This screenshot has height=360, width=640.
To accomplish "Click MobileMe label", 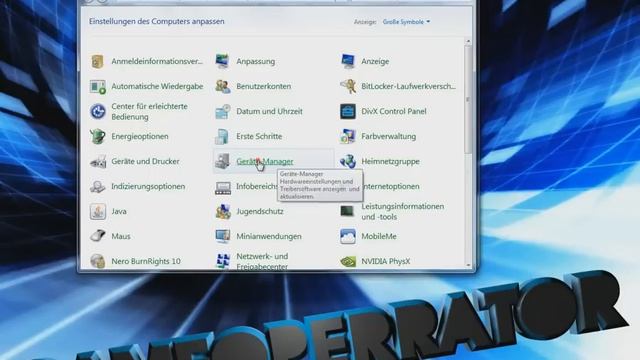I will coord(379,236).
